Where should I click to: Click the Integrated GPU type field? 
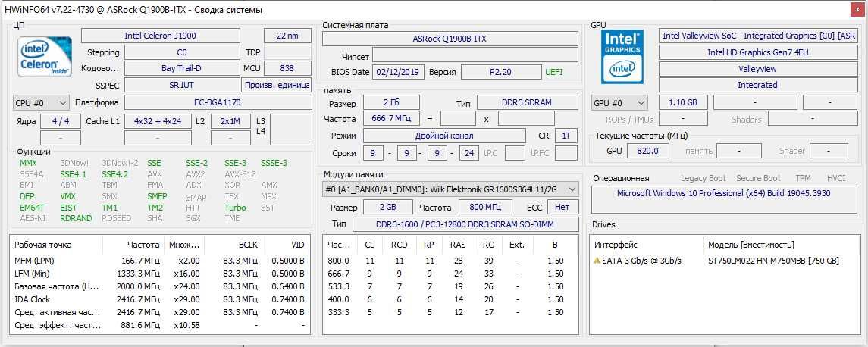pyautogui.click(x=758, y=85)
